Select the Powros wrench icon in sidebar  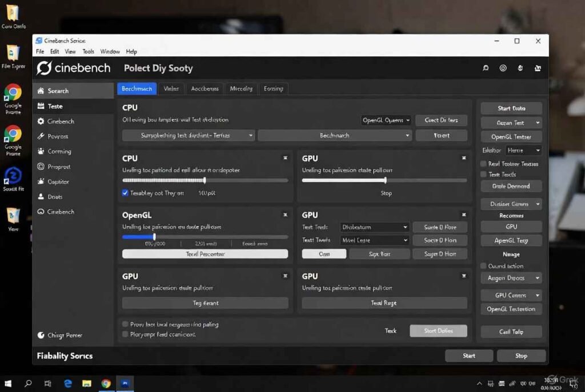(x=41, y=136)
